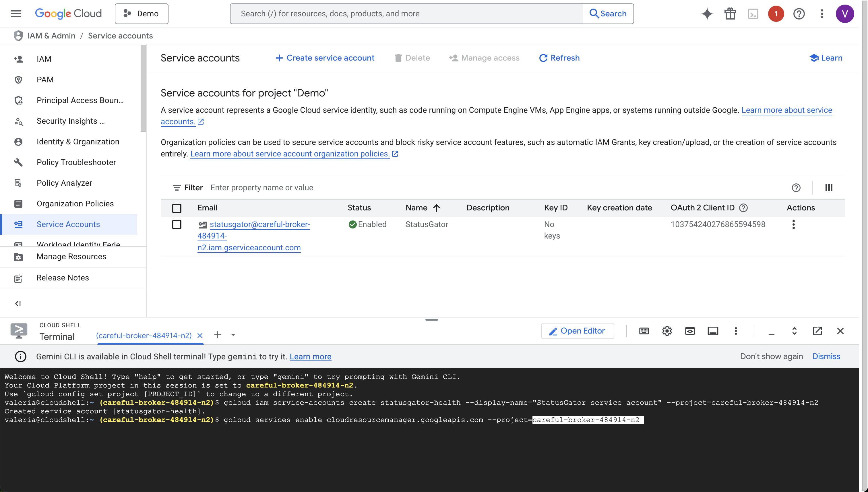Collapse the left navigation panel
The width and height of the screenshot is (868, 492).
pos(18,303)
